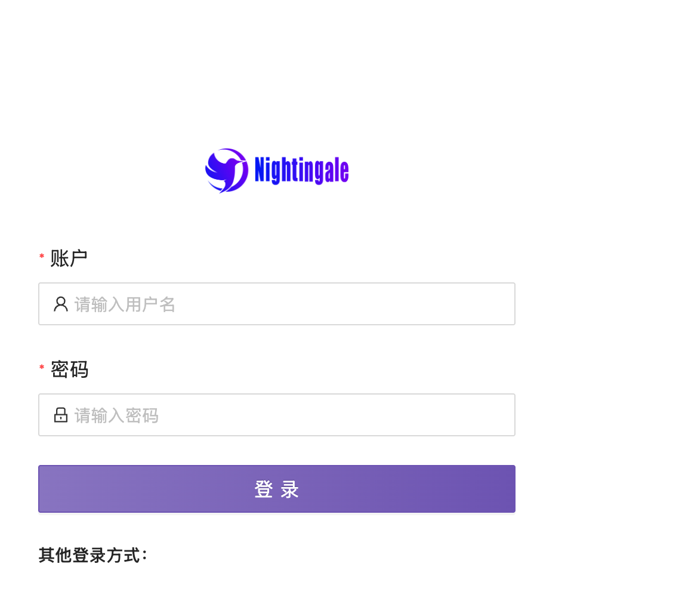The width and height of the screenshot is (679, 616).
Task: Click the red asterisk beside 账户
Action: point(41,257)
